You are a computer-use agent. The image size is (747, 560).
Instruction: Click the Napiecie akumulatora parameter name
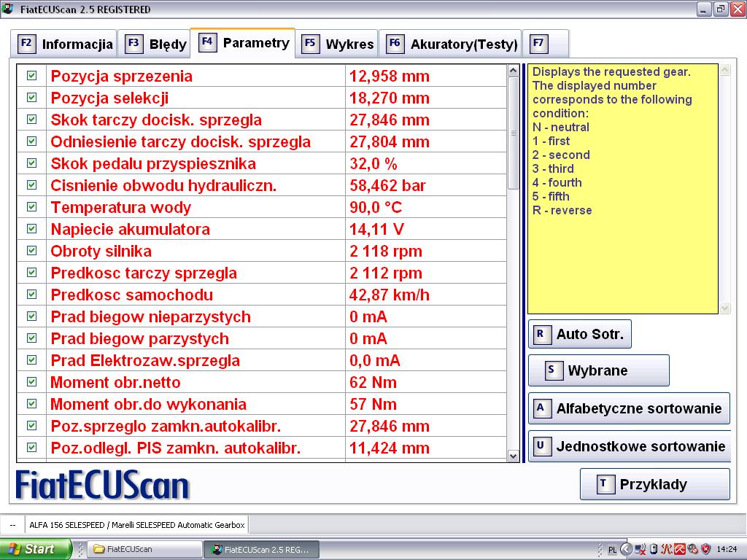click(x=131, y=229)
